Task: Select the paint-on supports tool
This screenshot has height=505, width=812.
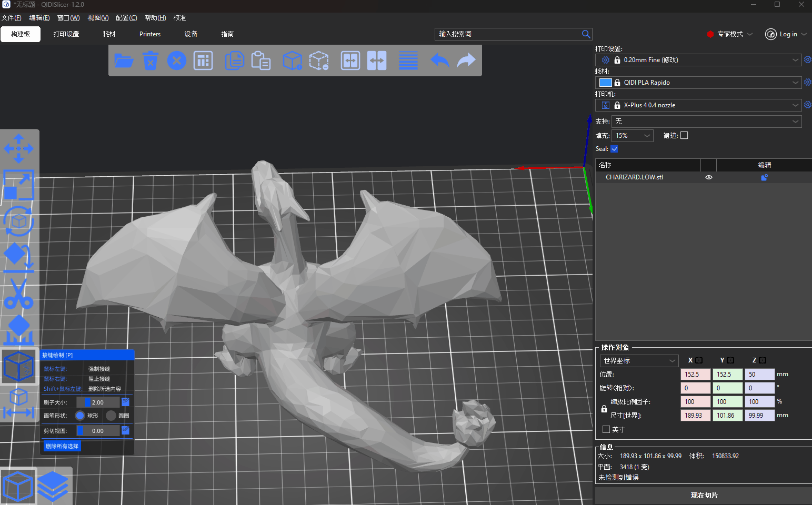Action: click(x=19, y=330)
